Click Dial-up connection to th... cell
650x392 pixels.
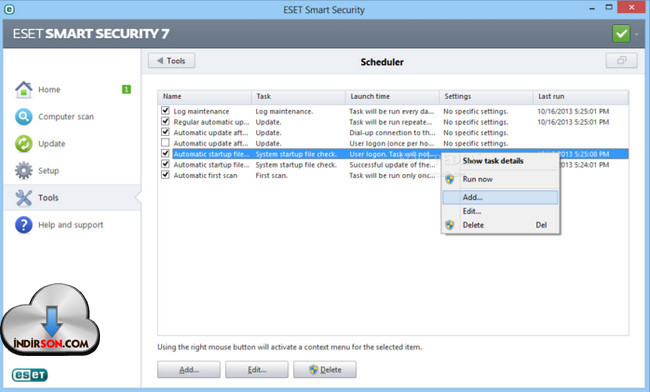[x=392, y=133]
